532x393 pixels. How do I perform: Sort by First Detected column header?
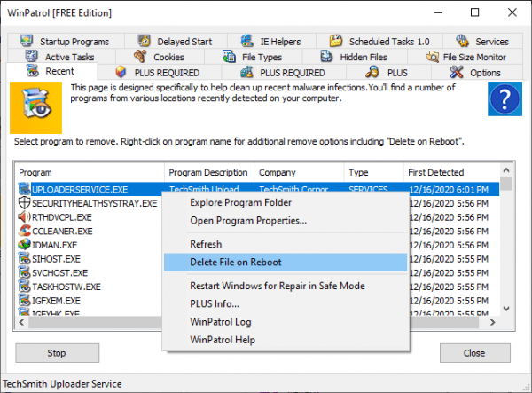pyautogui.click(x=451, y=172)
